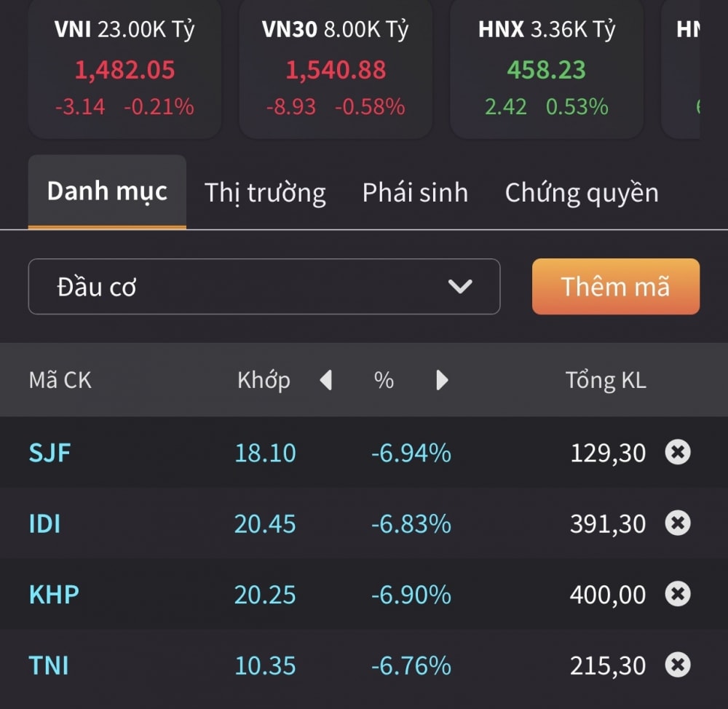This screenshot has height=709, width=728.
Task: Open the HNX index card
Action: (x=547, y=69)
